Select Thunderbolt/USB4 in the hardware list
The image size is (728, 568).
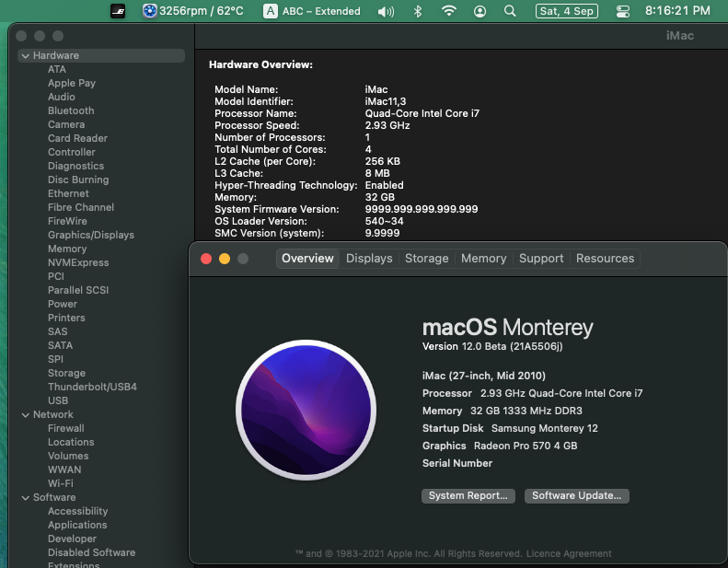point(92,388)
